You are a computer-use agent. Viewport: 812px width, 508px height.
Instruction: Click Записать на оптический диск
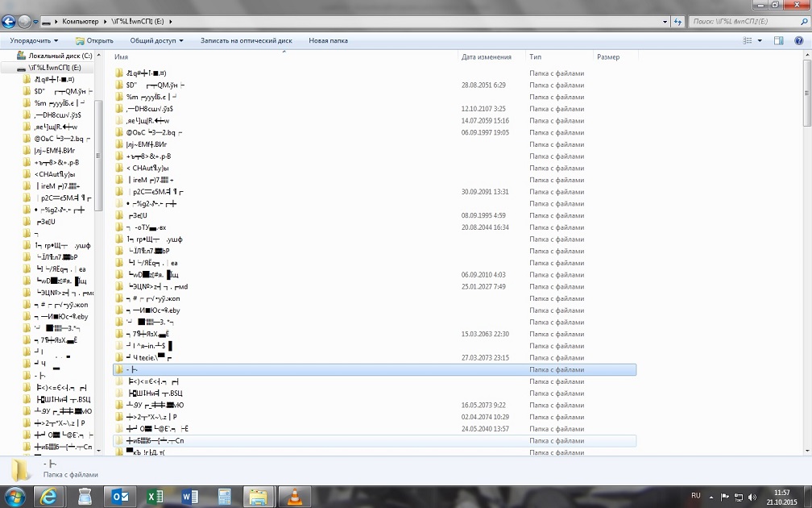[x=246, y=40]
